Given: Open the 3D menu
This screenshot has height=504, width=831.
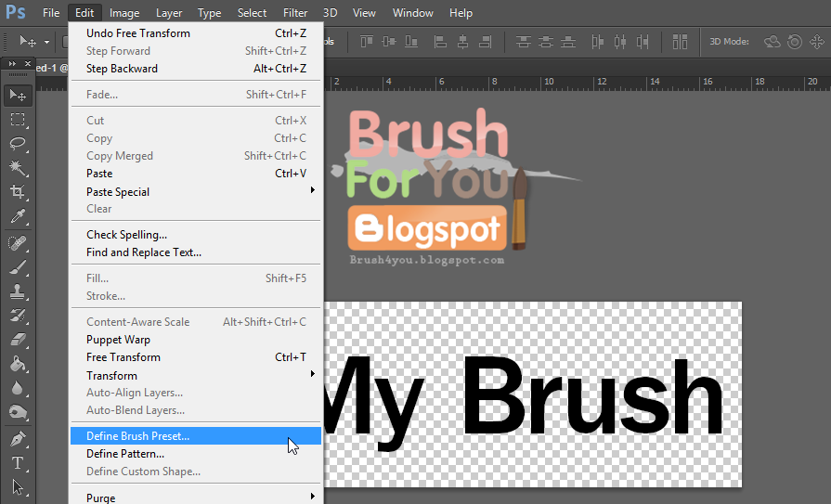Looking at the screenshot, I should [331, 13].
